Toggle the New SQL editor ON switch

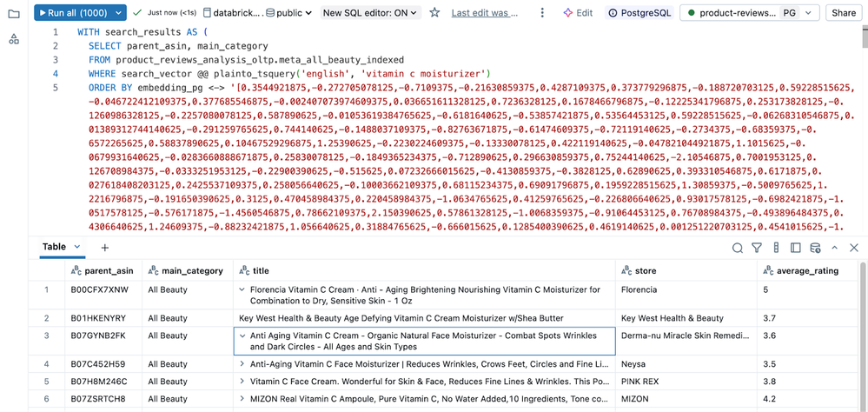[x=370, y=13]
